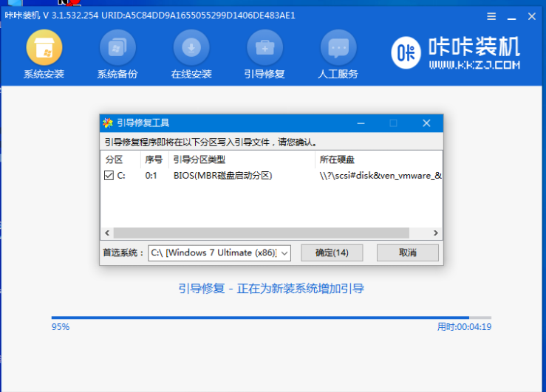The image size is (546, 392).
Task: Click the 确定(14) confirm button
Action: click(332, 252)
